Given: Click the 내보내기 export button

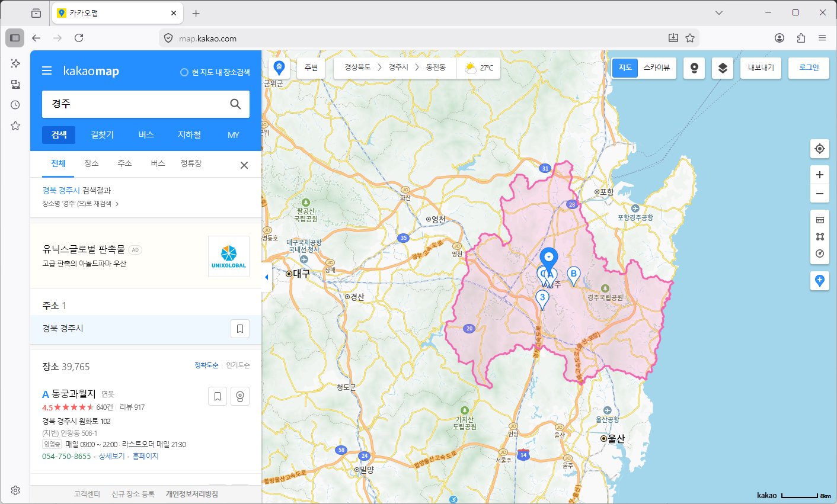Looking at the screenshot, I should [761, 68].
